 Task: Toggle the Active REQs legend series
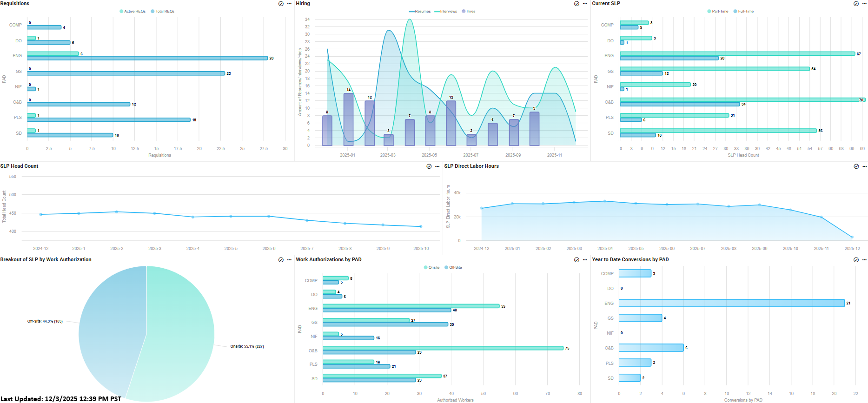133,11
